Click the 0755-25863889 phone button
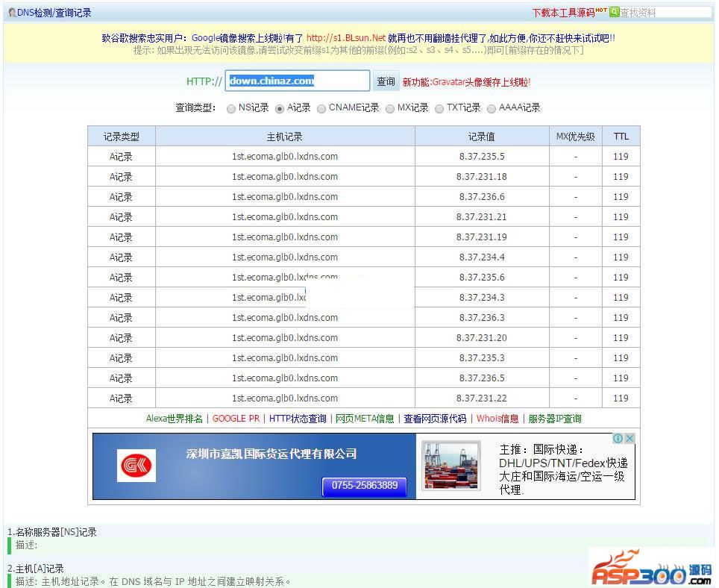The image size is (719, 588). [x=365, y=487]
